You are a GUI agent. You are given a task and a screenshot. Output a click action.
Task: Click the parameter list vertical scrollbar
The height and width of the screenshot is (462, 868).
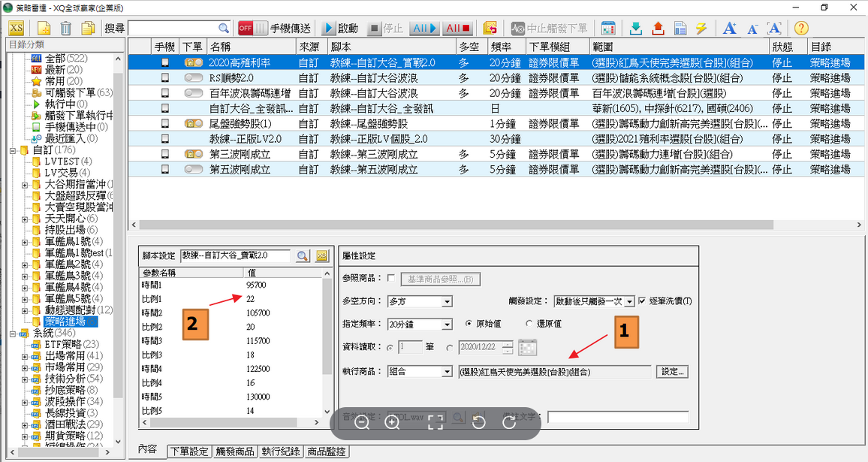point(327,338)
